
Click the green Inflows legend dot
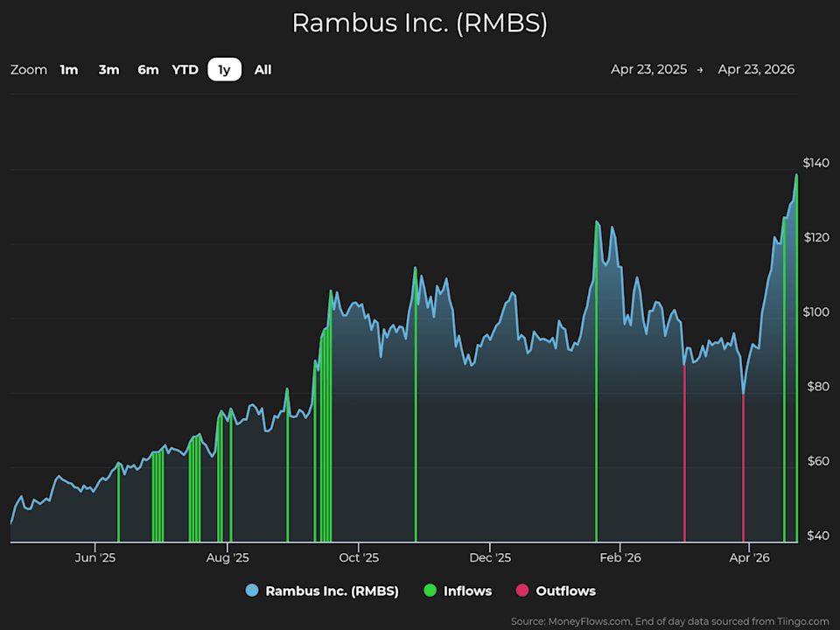(429, 591)
